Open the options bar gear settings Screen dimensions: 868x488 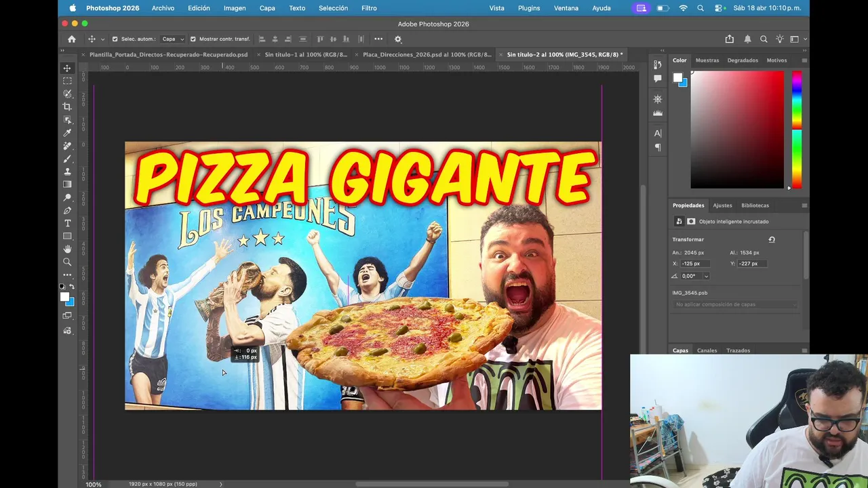pos(398,39)
